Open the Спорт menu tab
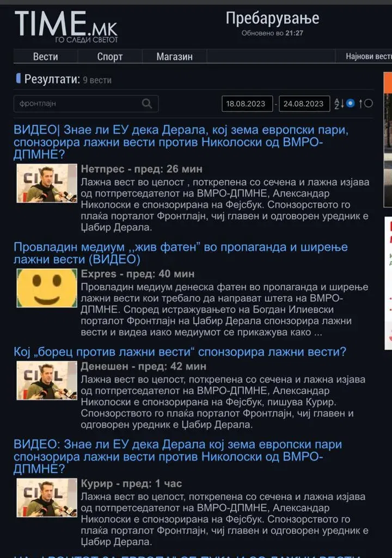Screen dimensions: 392x558 pos(110,57)
